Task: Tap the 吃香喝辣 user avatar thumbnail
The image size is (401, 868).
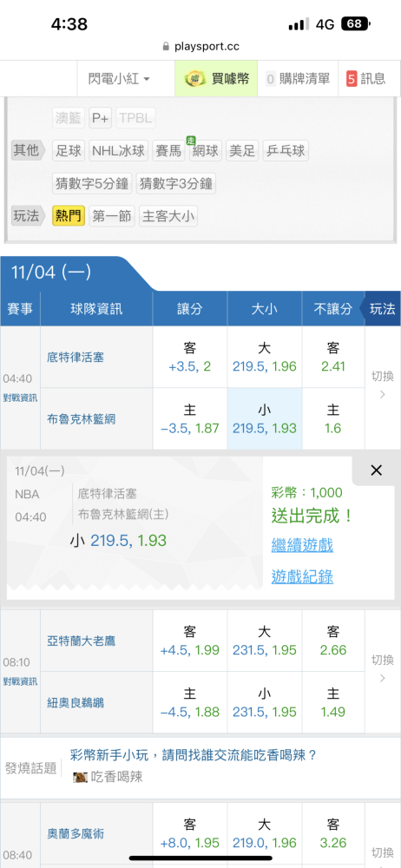Action: click(x=80, y=777)
